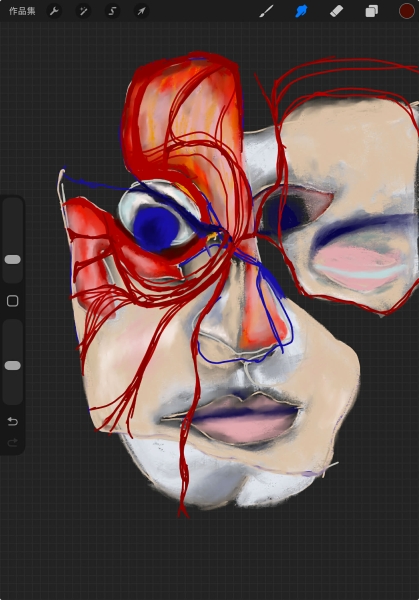Select the Eraser tool
419x600 pixels.
tap(336, 11)
